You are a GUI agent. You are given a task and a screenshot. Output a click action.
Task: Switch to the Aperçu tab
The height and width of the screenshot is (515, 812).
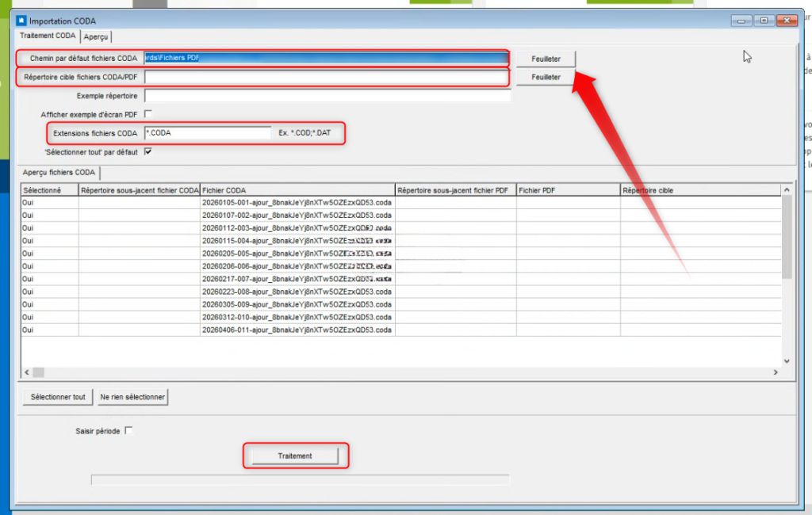[98, 36]
